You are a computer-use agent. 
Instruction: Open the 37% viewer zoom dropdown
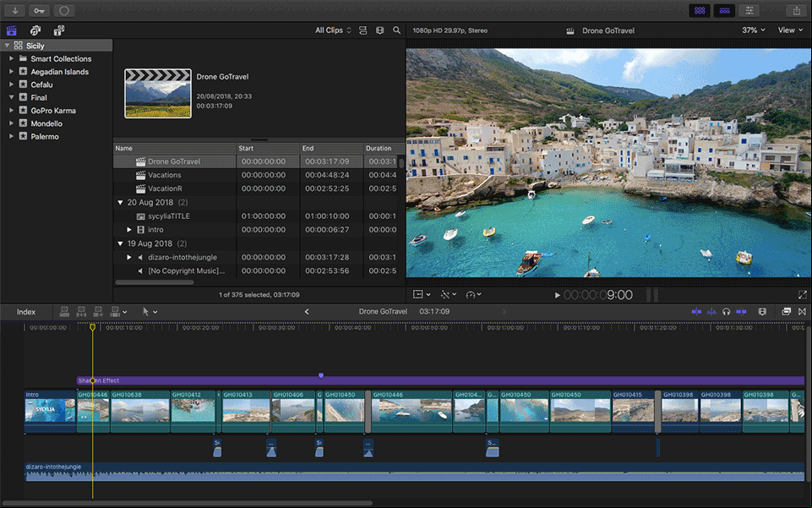753,30
